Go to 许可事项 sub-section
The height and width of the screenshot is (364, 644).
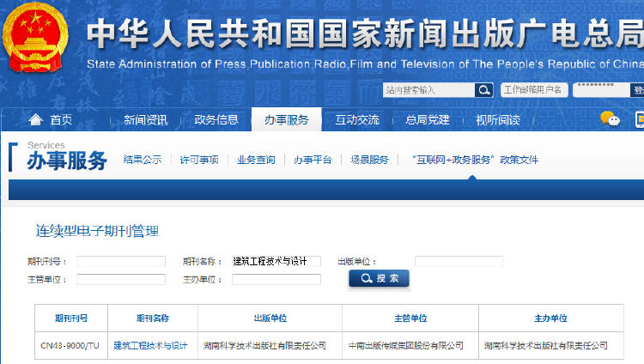(199, 160)
